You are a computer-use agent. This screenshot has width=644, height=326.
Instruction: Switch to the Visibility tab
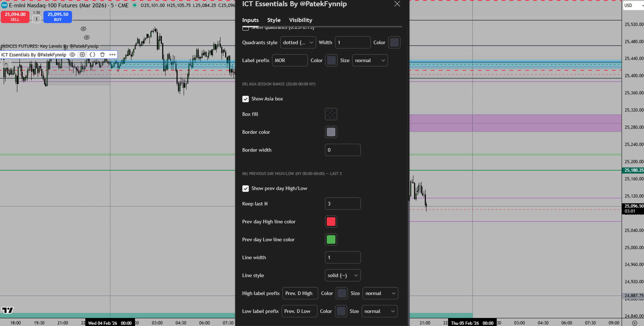click(x=300, y=20)
